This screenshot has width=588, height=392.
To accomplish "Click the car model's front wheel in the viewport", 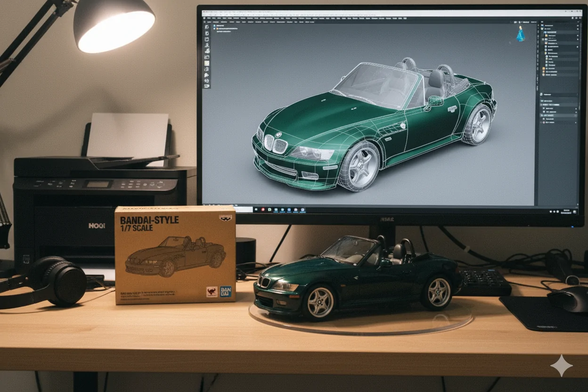I will (359, 166).
